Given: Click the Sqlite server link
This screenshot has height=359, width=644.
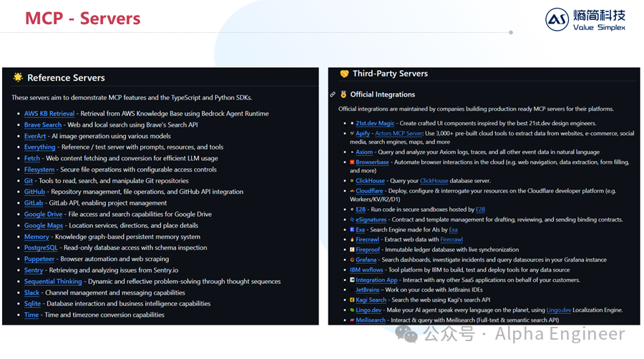Looking at the screenshot, I should (x=32, y=304).
